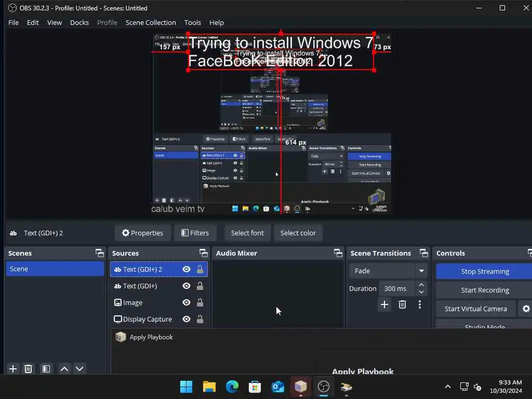Select the Text (GDI+) source row
Image resolution: width=532 pixels, height=399 pixels.
159,286
